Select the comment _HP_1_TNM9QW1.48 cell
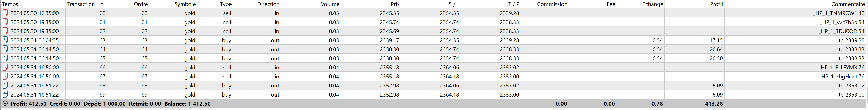Viewport: 868px width, 110px height. tap(838, 13)
